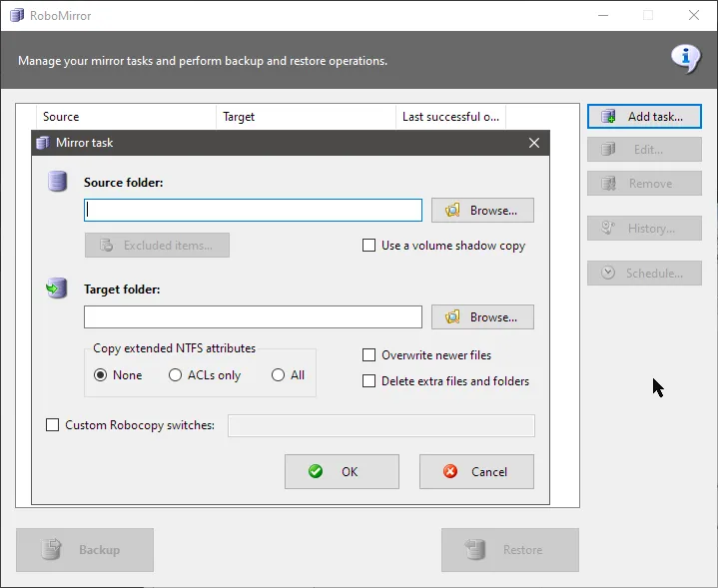Screen dimensions: 718x588
Task: Browse for the source folder
Action: [482, 211]
